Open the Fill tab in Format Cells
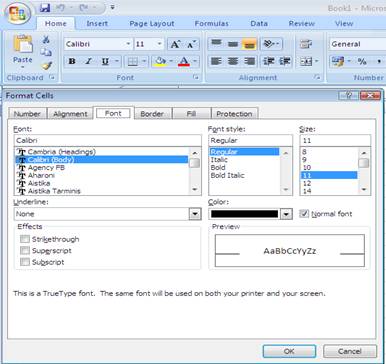Viewport: 386px width, 364px height. (x=191, y=114)
